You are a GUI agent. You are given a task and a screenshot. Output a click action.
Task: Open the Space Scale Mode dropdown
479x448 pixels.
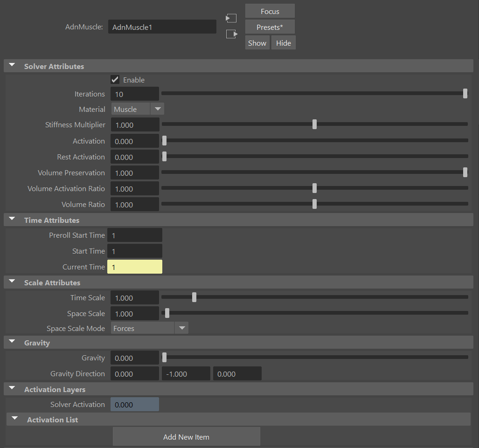pyautogui.click(x=181, y=328)
